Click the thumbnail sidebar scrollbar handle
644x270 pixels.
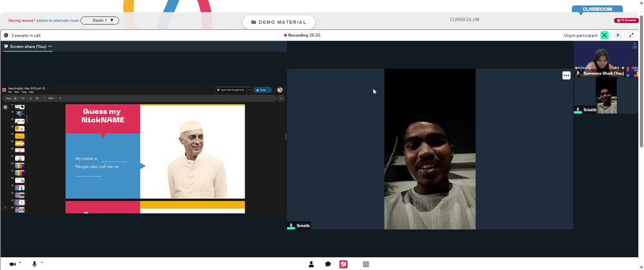click(x=26, y=119)
